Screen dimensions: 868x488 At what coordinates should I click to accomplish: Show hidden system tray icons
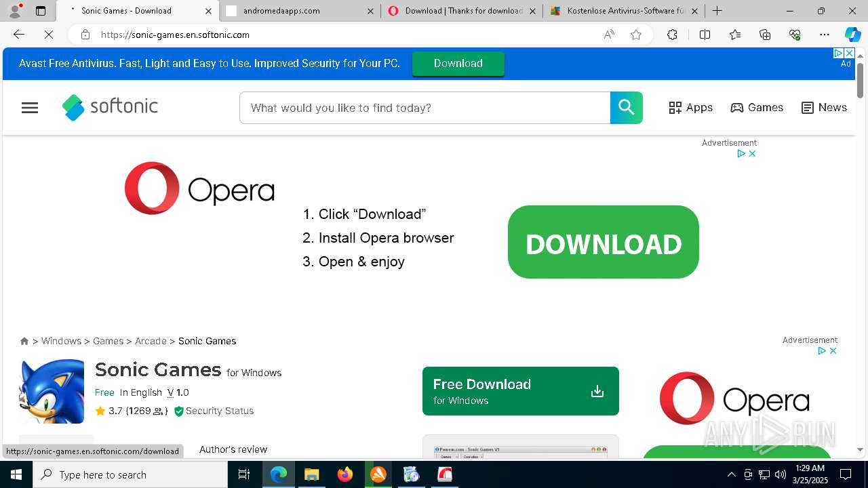[x=731, y=474]
